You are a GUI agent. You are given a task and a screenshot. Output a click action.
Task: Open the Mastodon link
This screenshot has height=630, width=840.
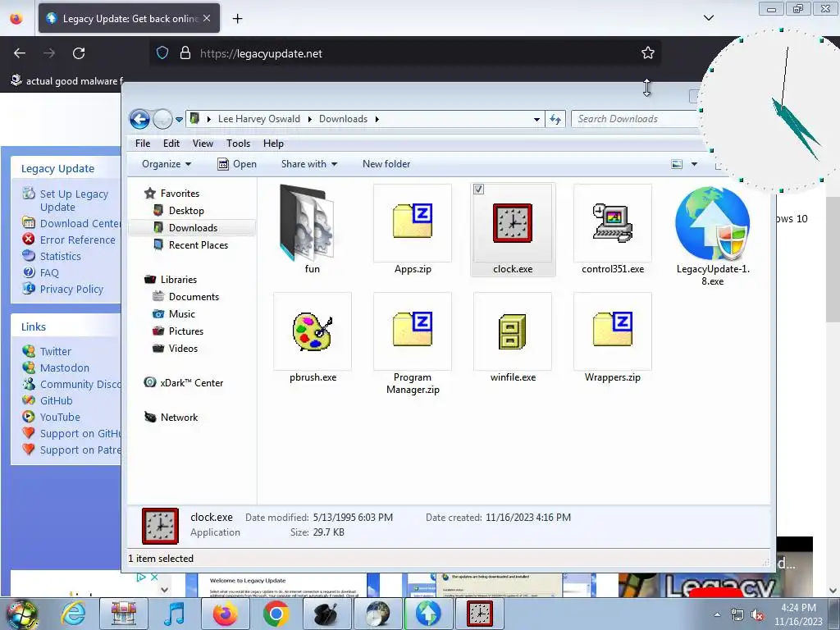point(65,368)
